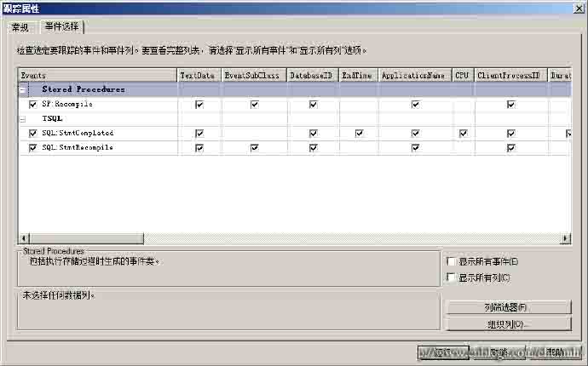The image size is (588, 366).
Task: Click the DatabaseID column header
Action: click(x=313, y=75)
